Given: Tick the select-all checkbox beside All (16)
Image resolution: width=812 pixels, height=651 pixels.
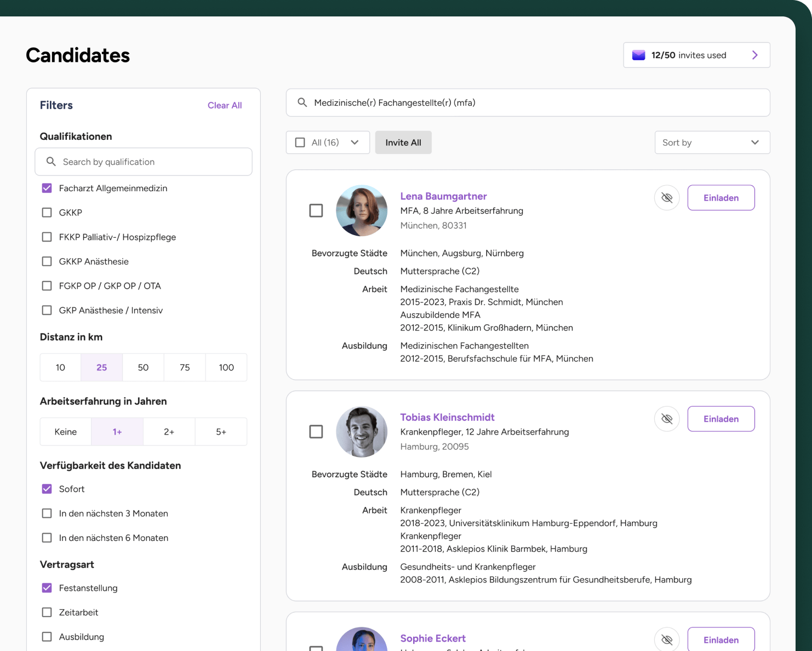Looking at the screenshot, I should (300, 142).
